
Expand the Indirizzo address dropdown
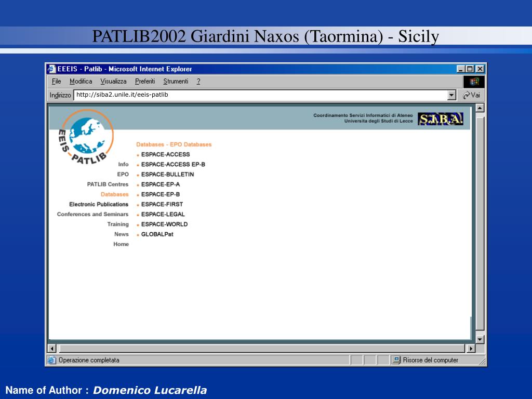(x=451, y=96)
